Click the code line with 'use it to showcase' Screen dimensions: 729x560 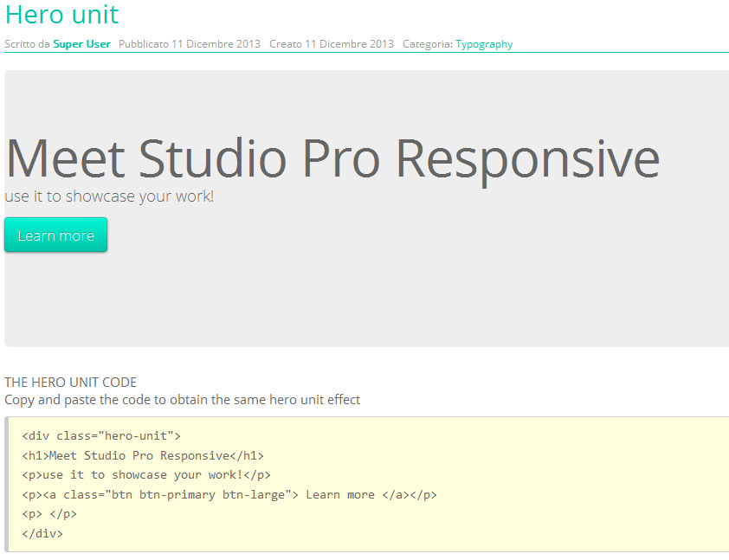(146, 475)
